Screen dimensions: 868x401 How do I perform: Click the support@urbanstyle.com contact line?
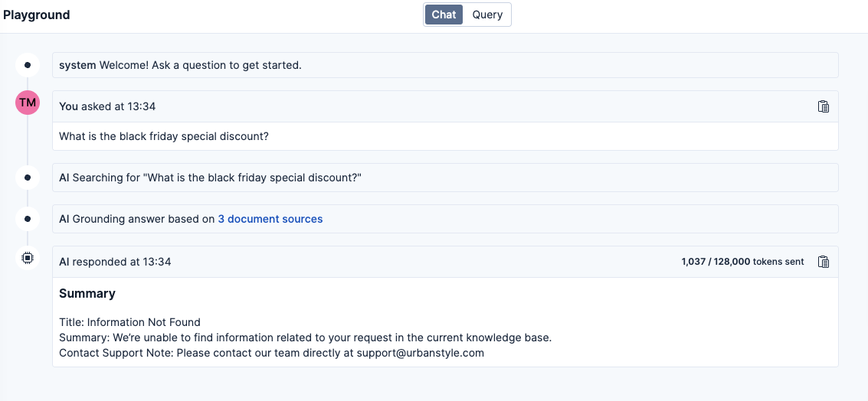[x=271, y=353]
